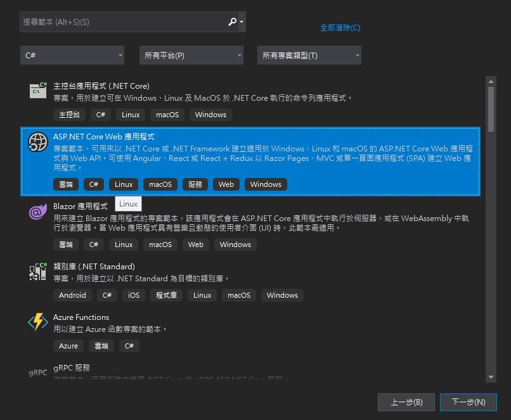This screenshot has width=511, height=420.
Task: Select the class library (.NET Standard) icon
Action: [x=38, y=272]
